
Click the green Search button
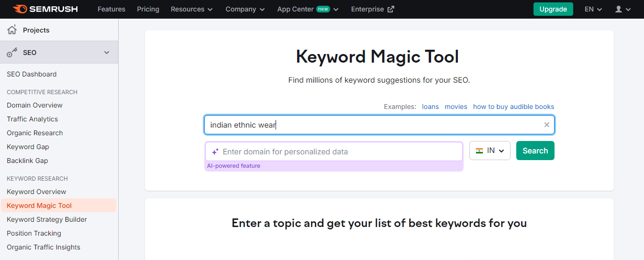click(x=535, y=151)
